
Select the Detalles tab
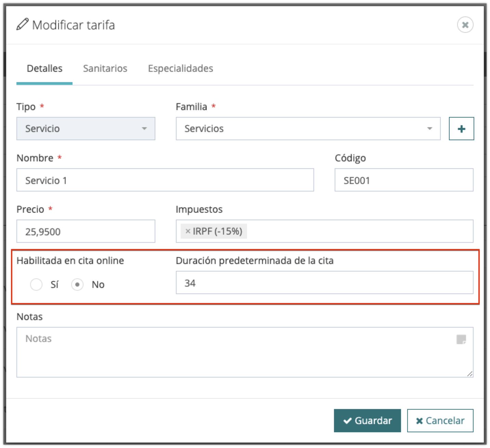point(44,68)
